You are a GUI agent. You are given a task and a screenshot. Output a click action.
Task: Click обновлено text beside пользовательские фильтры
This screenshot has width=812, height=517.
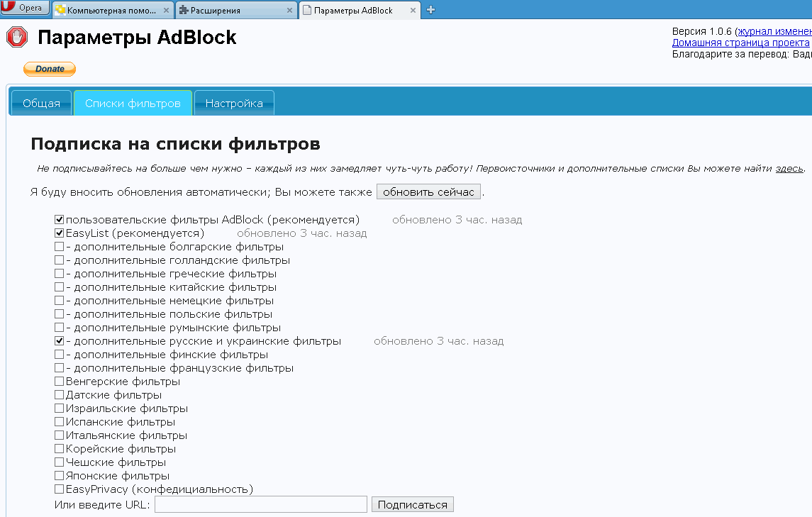point(457,220)
